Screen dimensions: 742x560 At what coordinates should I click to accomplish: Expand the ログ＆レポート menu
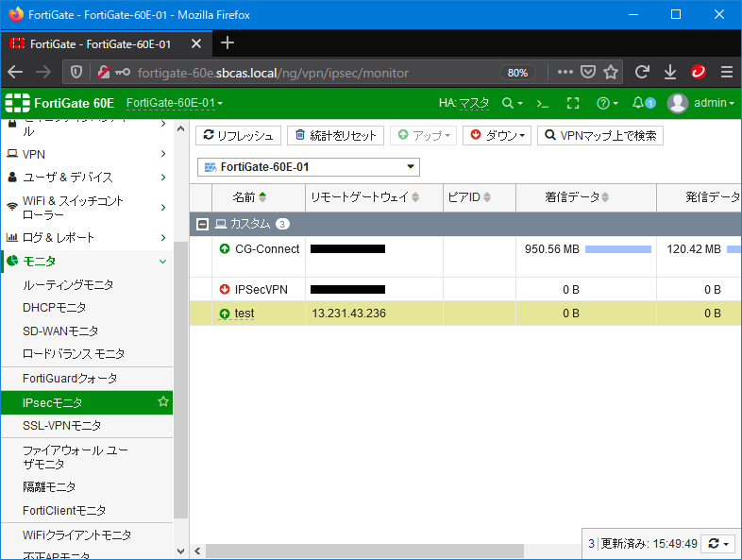click(87, 238)
